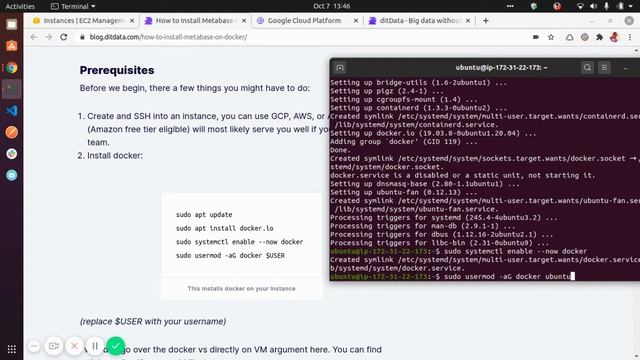The width and height of the screenshot is (640, 360).
Task: Go forward in browser history
Action: [x=49, y=37]
